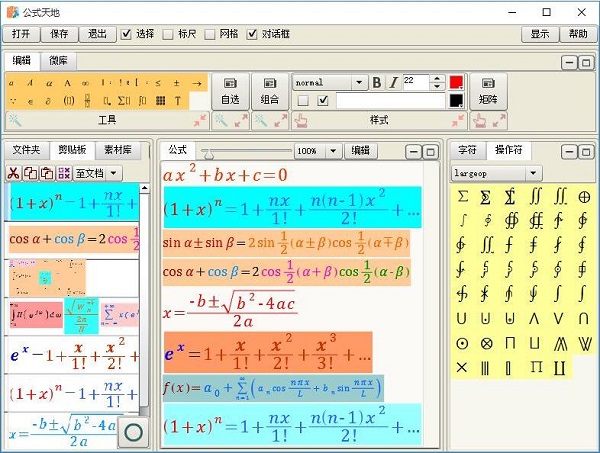Insert the circled dot operator symbol
The height and width of the screenshot is (453, 600).
point(462,342)
